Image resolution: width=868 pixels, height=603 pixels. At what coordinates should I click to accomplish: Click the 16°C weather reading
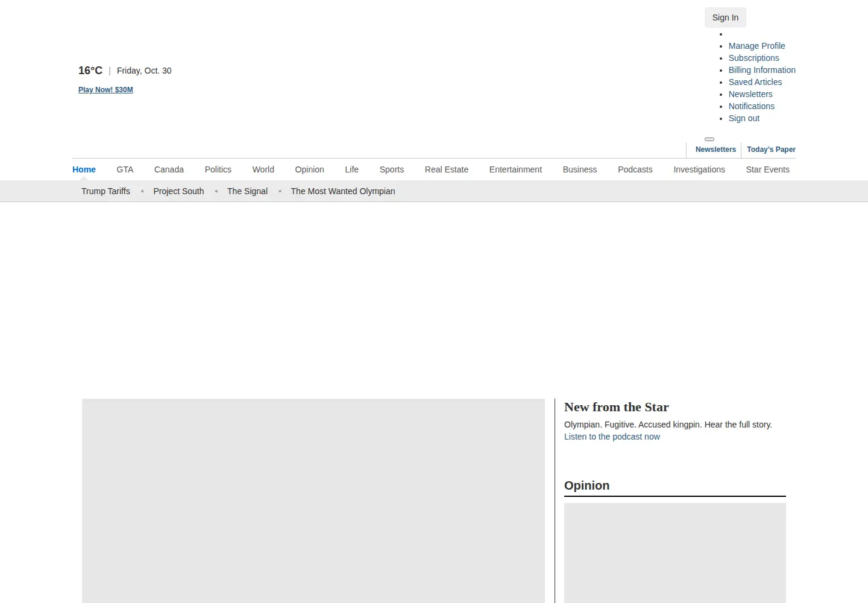90,71
